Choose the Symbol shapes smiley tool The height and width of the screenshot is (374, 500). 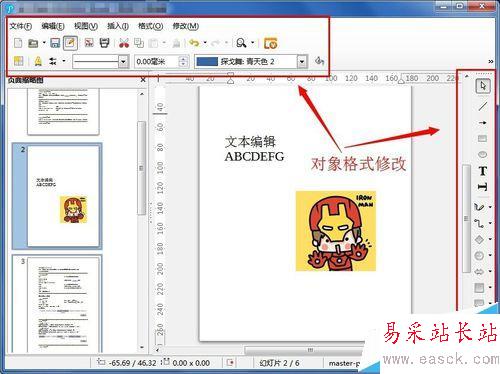[x=479, y=255]
